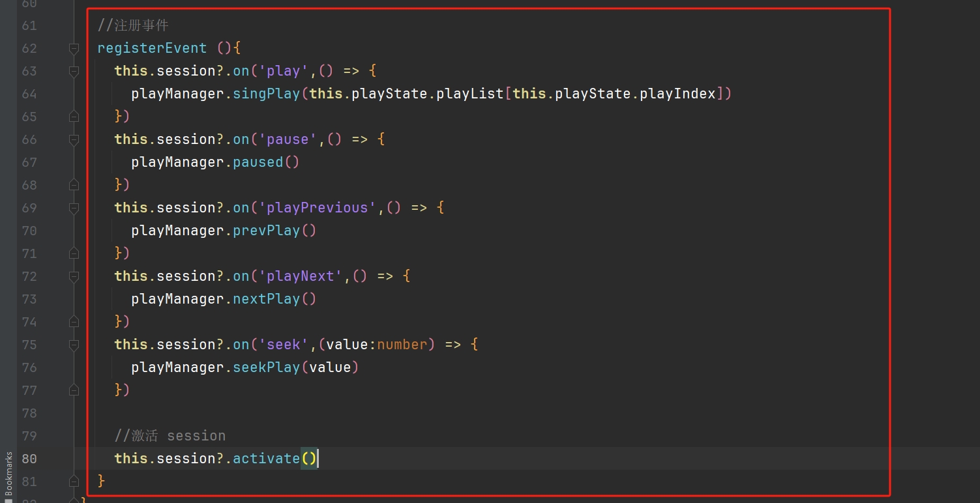Collapse the 'play' handler fold on line 63

click(74, 71)
